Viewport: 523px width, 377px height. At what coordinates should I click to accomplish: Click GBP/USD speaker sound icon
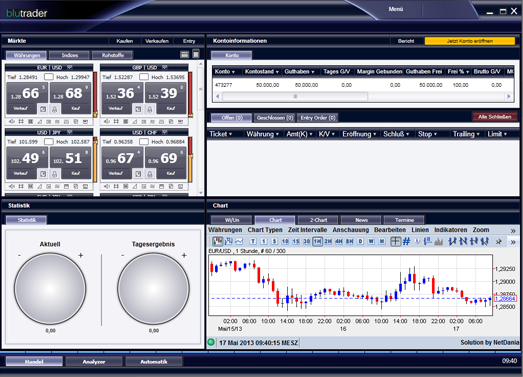coord(107,121)
